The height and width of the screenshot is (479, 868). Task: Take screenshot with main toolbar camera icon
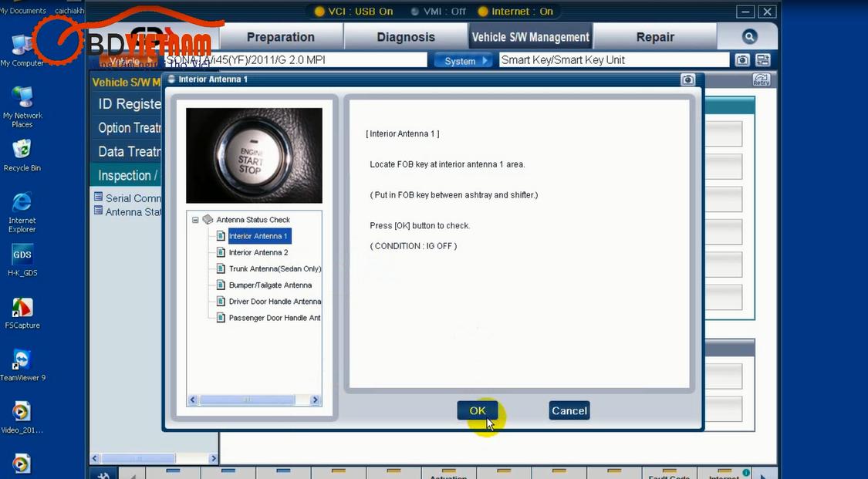(x=742, y=59)
